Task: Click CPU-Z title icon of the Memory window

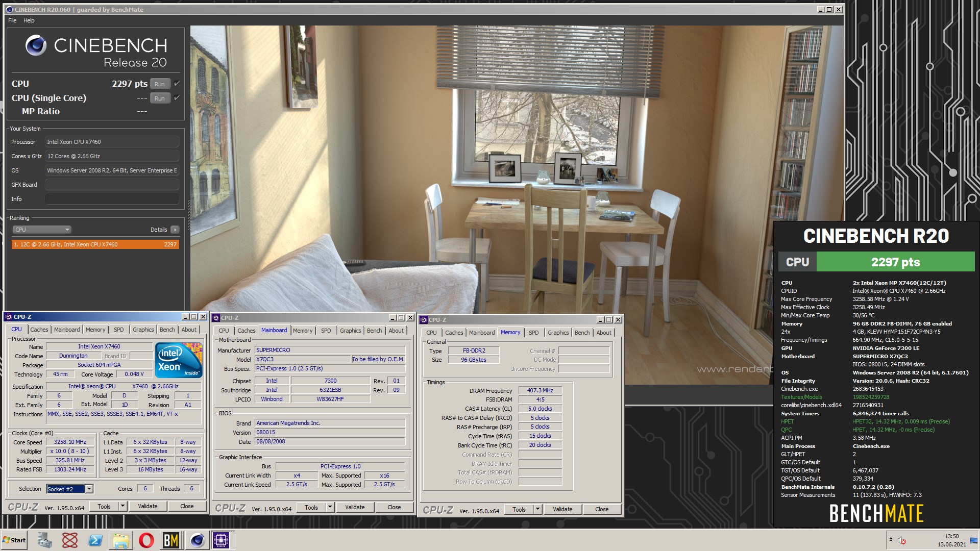Action: pyautogui.click(x=424, y=320)
